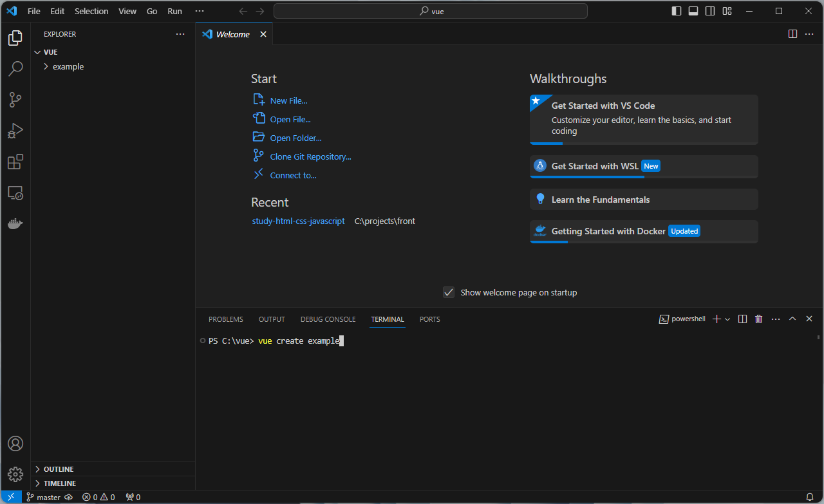Open the Explorer view in activity bar

[x=15, y=37]
